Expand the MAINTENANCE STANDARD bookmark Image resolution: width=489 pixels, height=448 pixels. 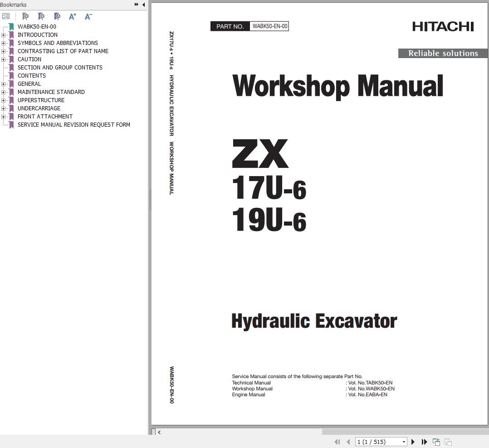click(x=4, y=92)
